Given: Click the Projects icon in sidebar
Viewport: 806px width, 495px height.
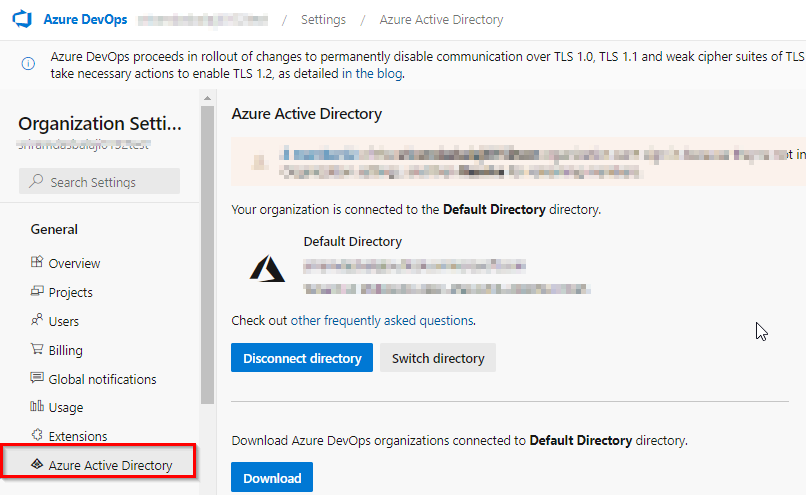Looking at the screenshot, I should point(37,291).
